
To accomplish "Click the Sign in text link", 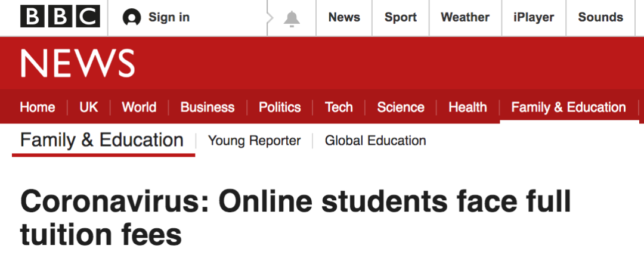I will (169, 17).
